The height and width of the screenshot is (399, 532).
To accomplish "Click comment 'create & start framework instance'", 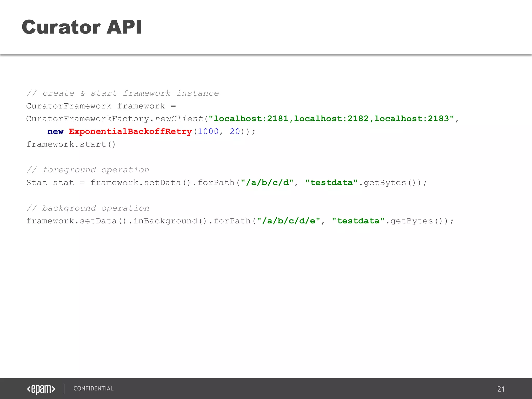I will [123, 93].
